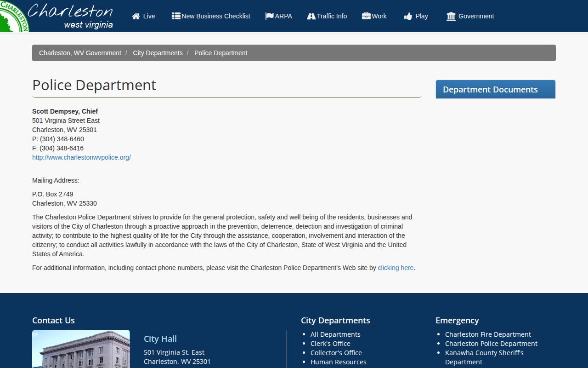This screenshot has width=588, height=368.
Task: Click the 'Police Department' page heading
Action: pyautogui.click(x=94, y=85)
